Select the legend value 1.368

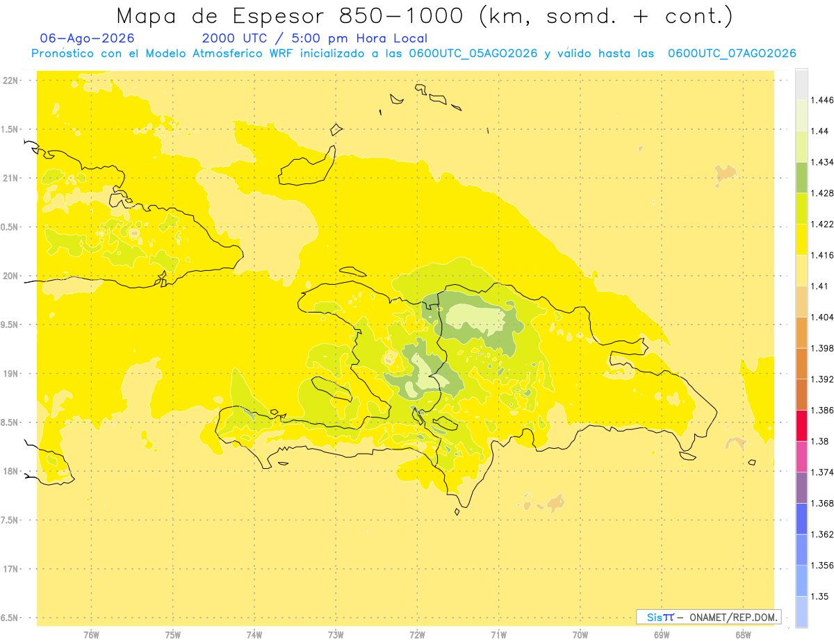822,504
